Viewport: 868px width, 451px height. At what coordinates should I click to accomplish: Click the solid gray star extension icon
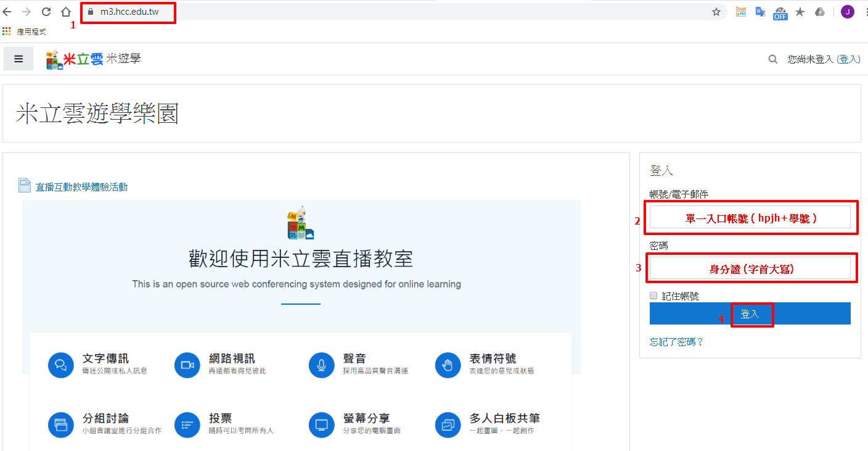pyautogui.click(x=800, y=12)
